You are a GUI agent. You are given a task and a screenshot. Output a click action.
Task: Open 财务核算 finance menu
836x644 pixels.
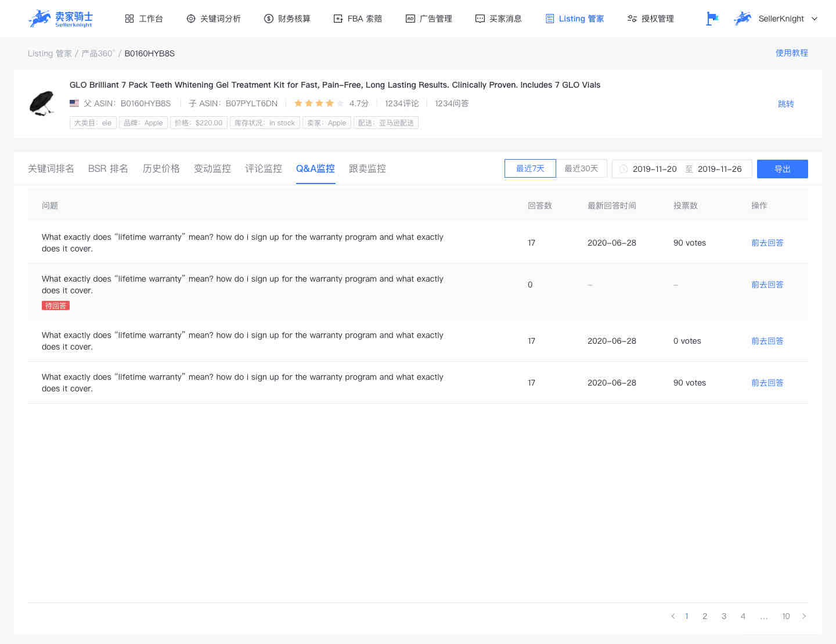(x=287, y=19)
